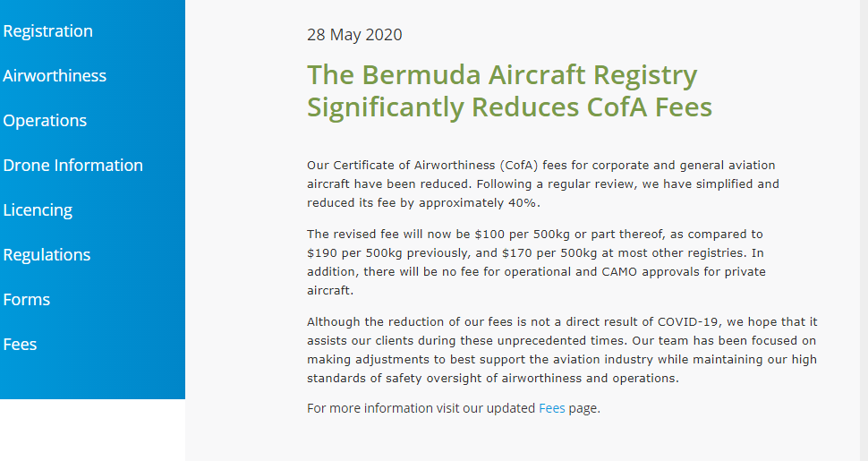Select Operations in the sidebar
The image size is (868, 461).
coord(45,121)
